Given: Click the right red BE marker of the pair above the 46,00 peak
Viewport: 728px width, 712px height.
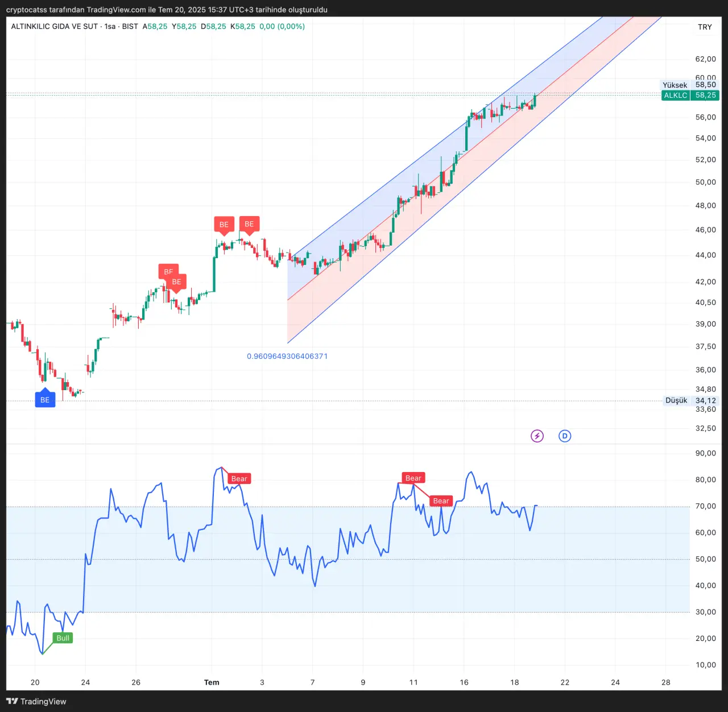Looking at the screenshot, I should [249, 224].
